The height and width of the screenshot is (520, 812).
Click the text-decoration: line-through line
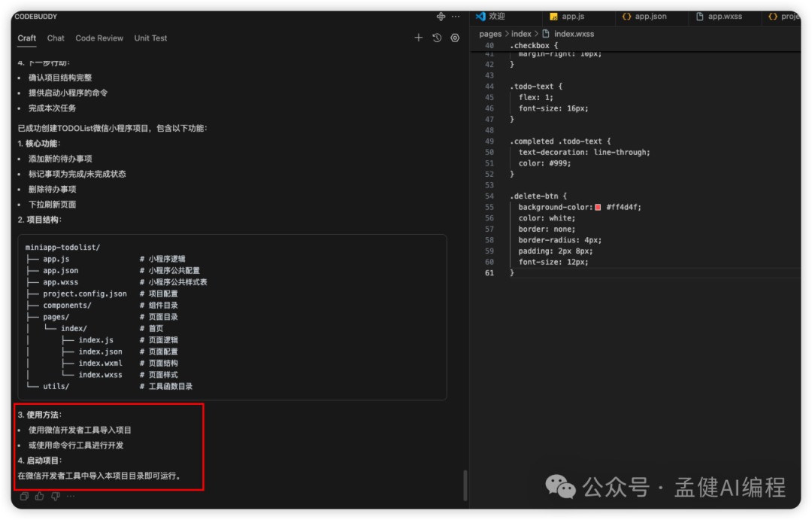click(x=584, y=153)
